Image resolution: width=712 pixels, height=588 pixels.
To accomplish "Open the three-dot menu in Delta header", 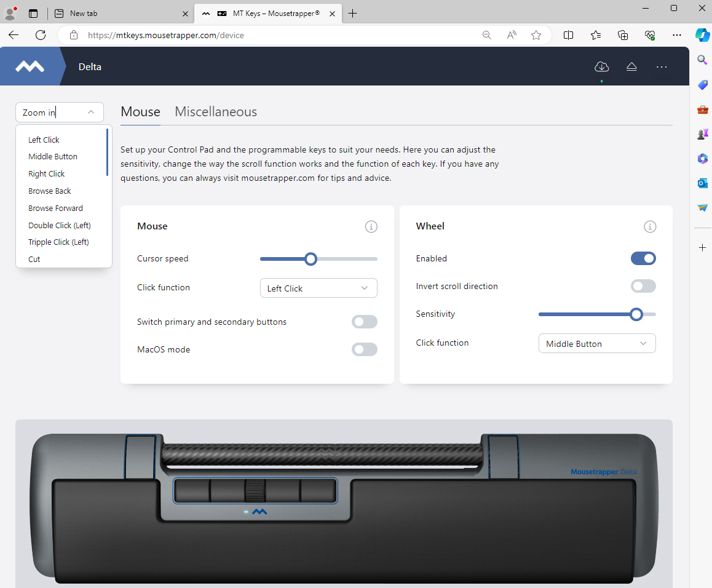I will coord(662,67).
